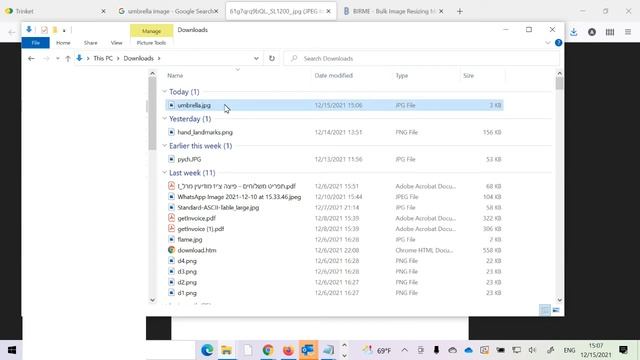The image size is (640, 360).
Task: Select getInvoice (1).pdf file
Action: point(334,229)
